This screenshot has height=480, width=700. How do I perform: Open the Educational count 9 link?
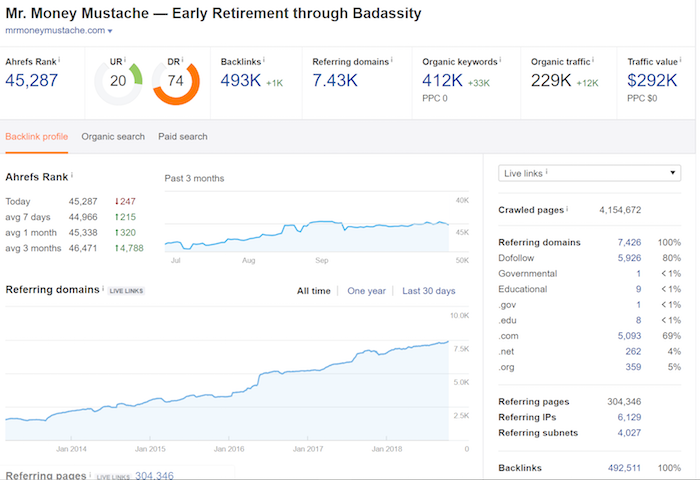point(638,289)
